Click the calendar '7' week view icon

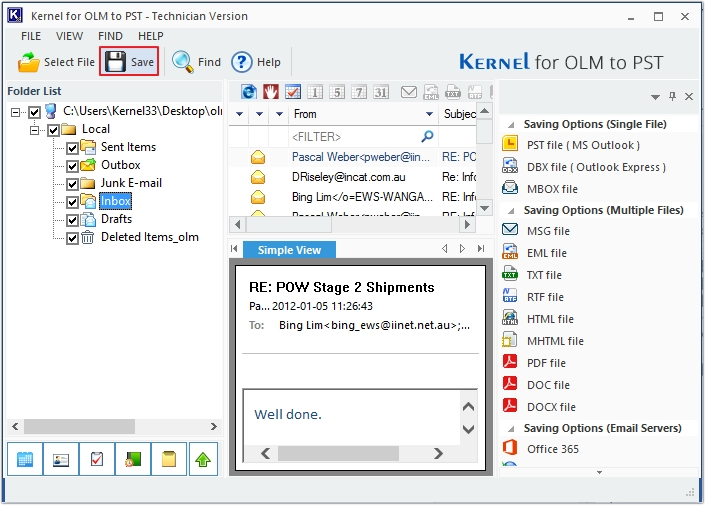359,92
